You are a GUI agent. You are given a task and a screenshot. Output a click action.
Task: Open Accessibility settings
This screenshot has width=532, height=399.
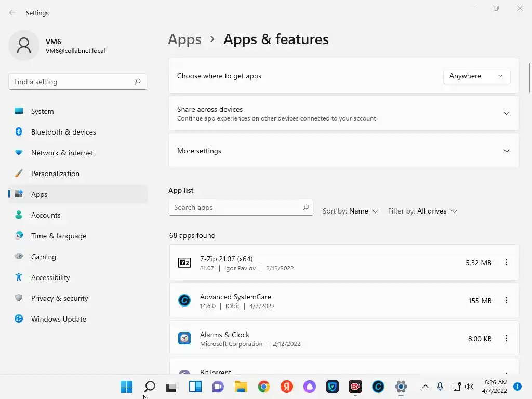(x=78, y=277)
